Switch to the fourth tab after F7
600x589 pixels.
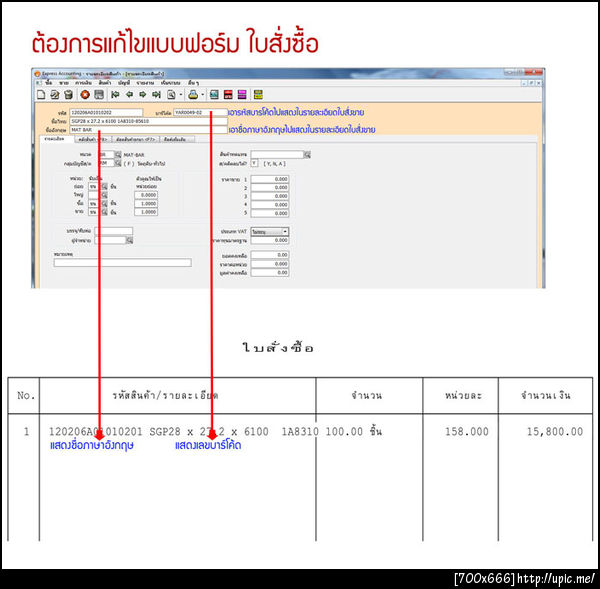[x=178, y=139]
